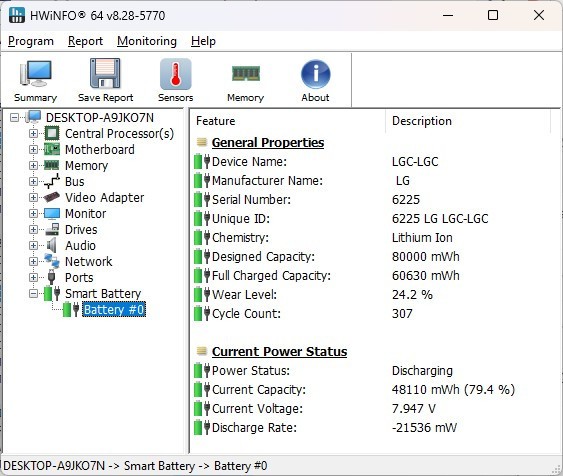Click the Battery #0 icon in the tree

pyautogui.click(x=71, y=309)
